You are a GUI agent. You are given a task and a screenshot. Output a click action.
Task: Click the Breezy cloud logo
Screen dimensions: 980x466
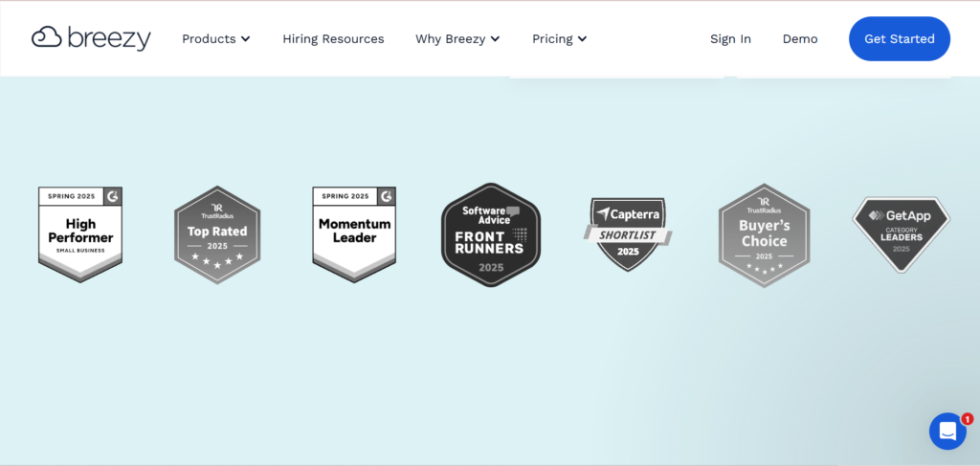point(91,38)
